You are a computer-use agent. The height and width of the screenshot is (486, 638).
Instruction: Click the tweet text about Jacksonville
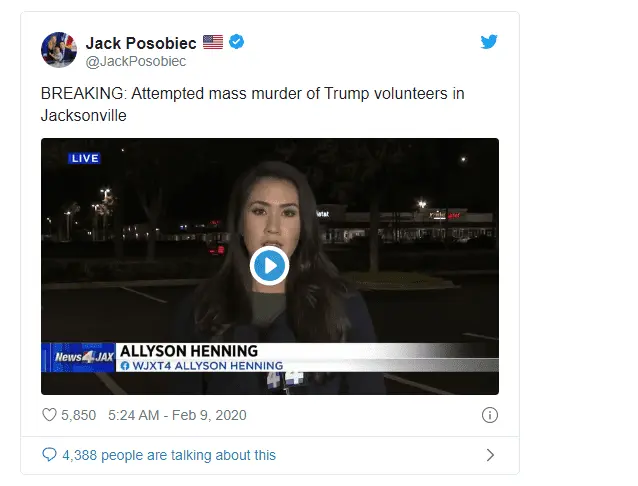coord(252,105)
